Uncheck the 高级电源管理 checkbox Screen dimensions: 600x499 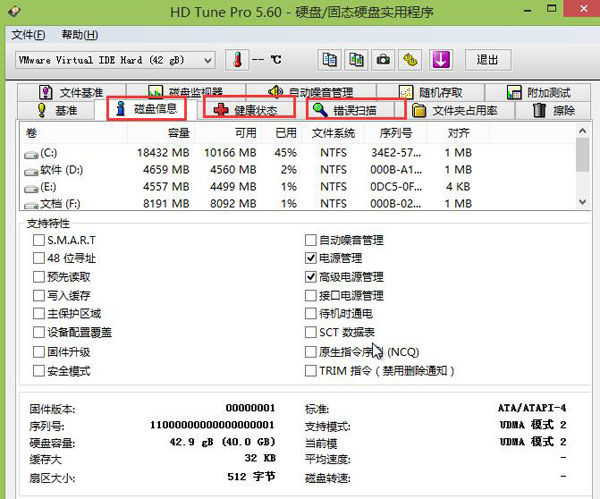(311, 277)
